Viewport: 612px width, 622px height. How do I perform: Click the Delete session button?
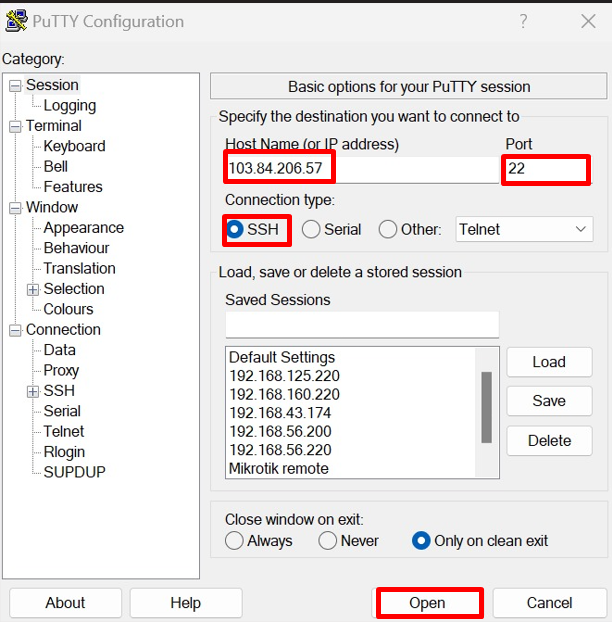[549, 441]
